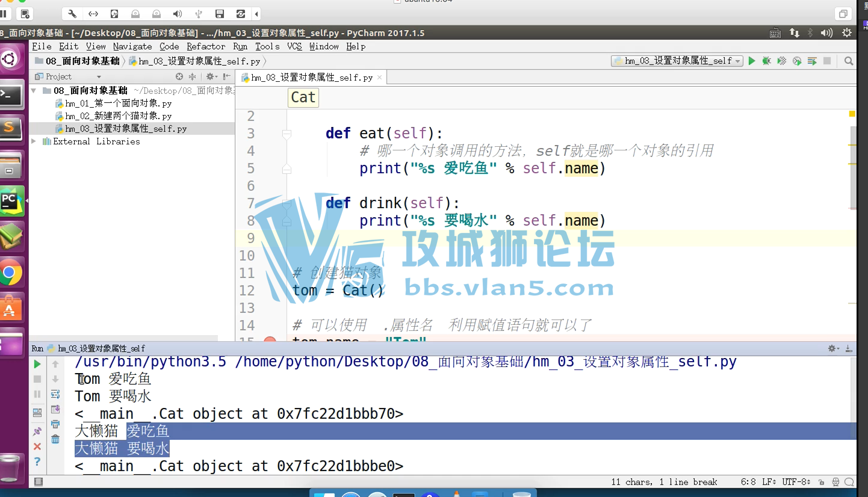
Task: Rerun the program in Run panel
Action: 37,364
